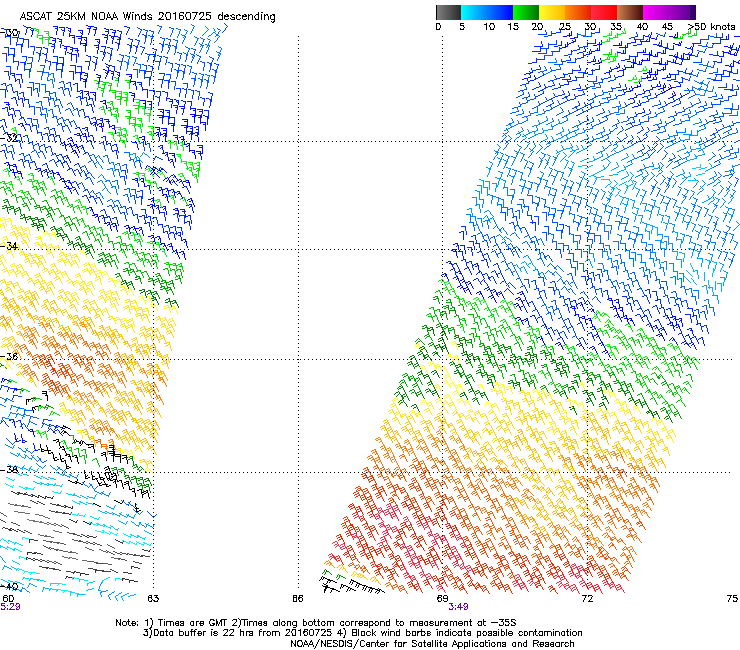Click the '30' label under the color bar

coord(590,27)
